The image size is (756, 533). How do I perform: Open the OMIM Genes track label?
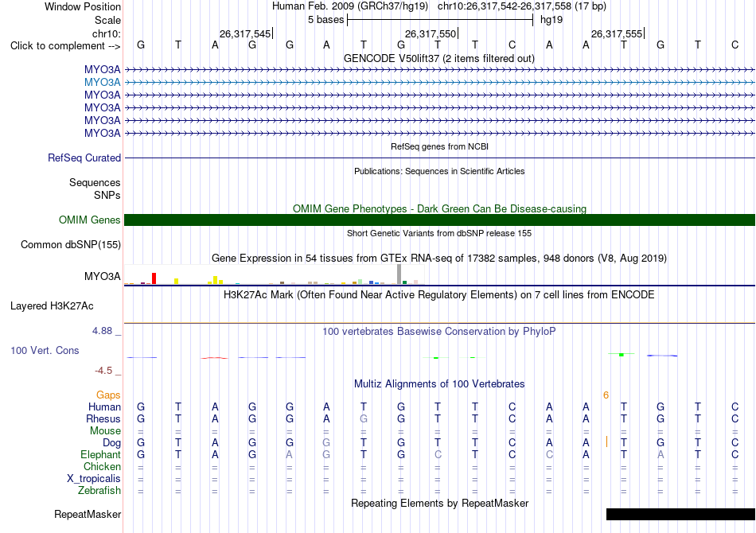pyautogui.click(x=90, y=220)
